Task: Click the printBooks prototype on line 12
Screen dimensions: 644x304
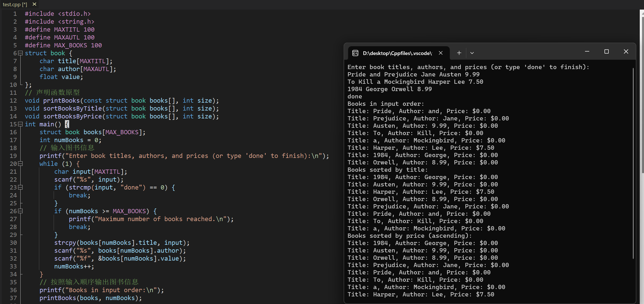Action: pos(122,100)
